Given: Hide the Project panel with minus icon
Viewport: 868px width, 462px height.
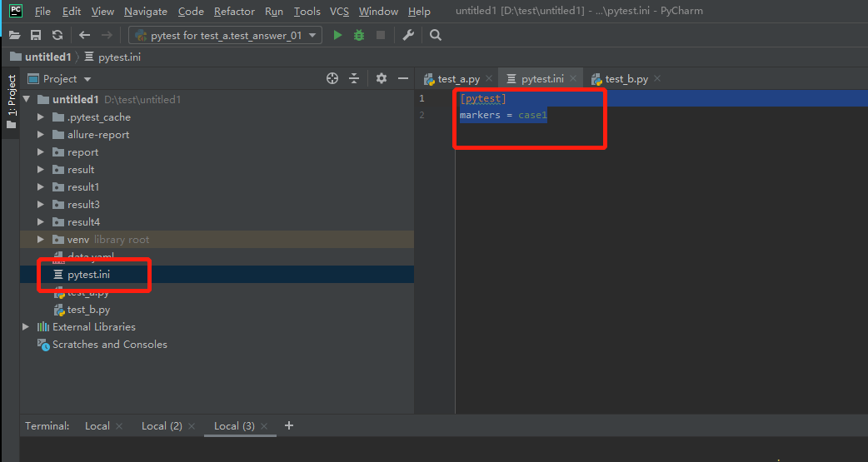Looking at the screenshot, I should [x=403, y=78].
